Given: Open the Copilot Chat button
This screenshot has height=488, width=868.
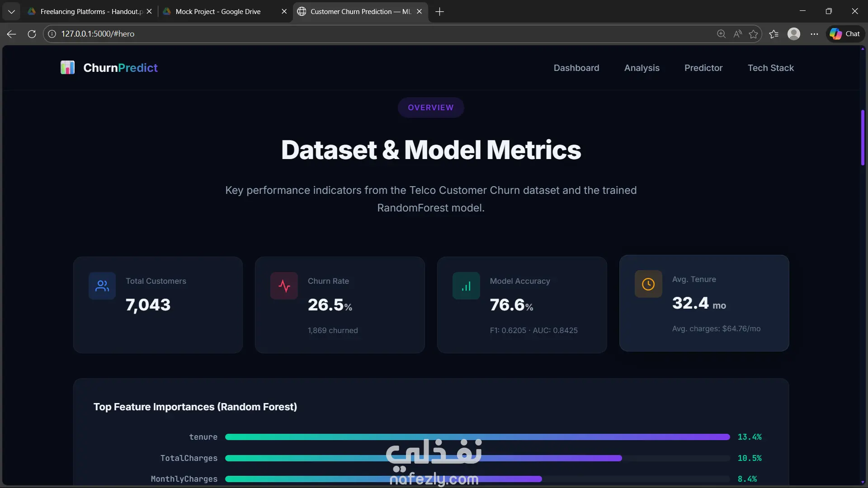Looking at the screenshot, I should (845, 34).
